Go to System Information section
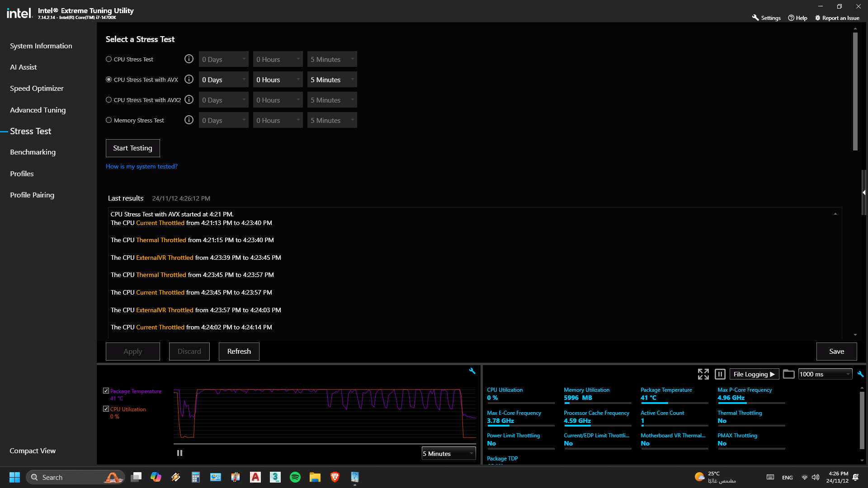The width and height of the screenshot is (868, 488). point(41,46)
